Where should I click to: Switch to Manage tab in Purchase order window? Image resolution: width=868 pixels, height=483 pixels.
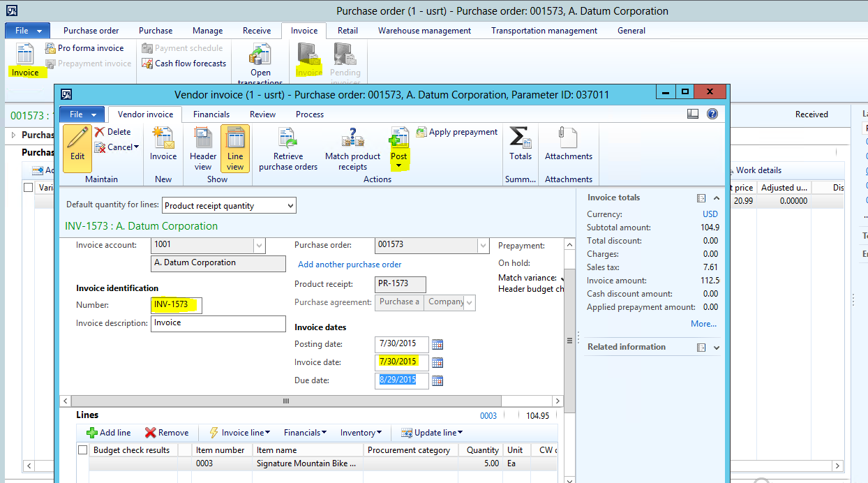point(208,31)
